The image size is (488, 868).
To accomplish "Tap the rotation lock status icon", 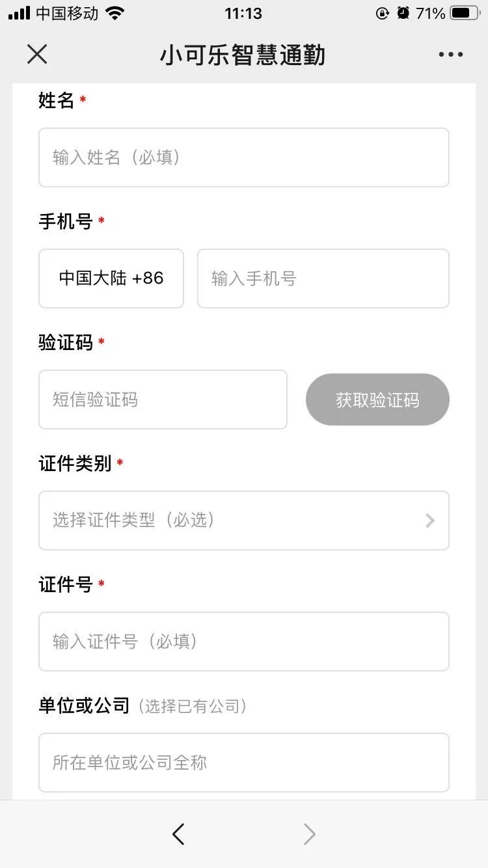I will pos(383,13).
